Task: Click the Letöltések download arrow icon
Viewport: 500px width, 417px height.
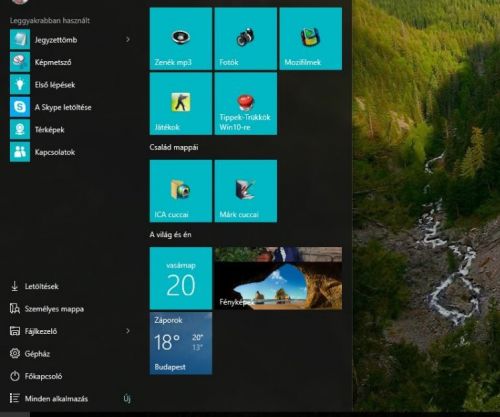Action: tap(15, 286)
